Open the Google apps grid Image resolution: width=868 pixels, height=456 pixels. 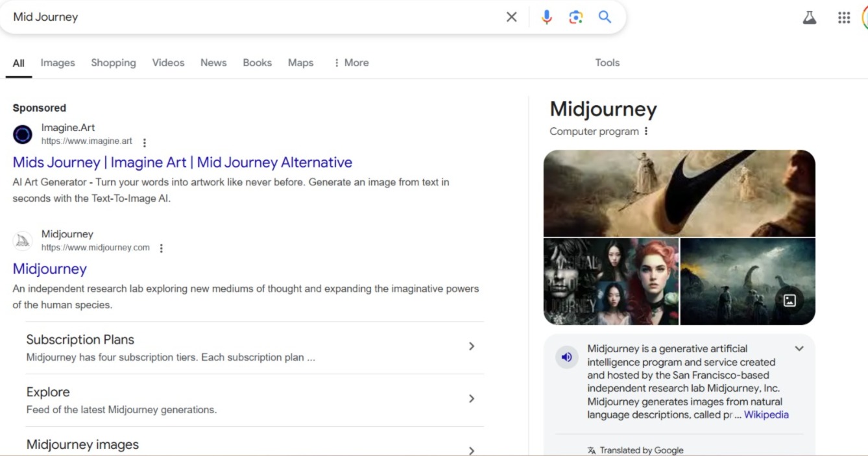pyautogui.click(x=844, y=18)
